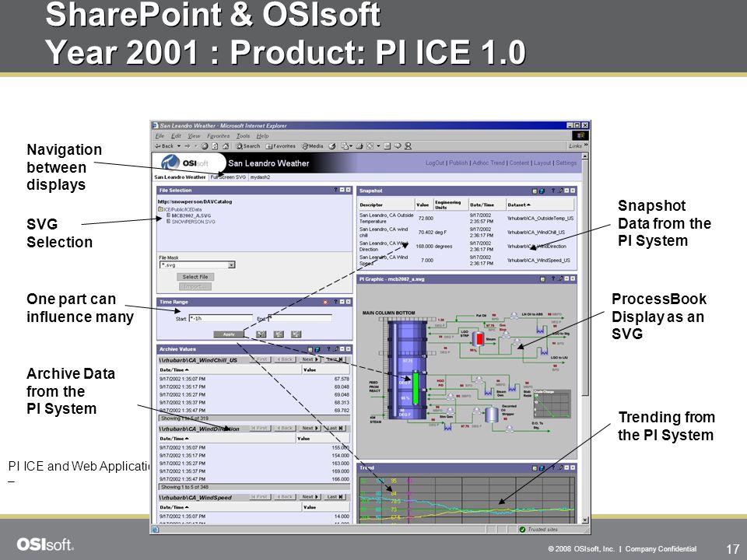
Task: Open the Edit menu
Action: tap(176, 135)
